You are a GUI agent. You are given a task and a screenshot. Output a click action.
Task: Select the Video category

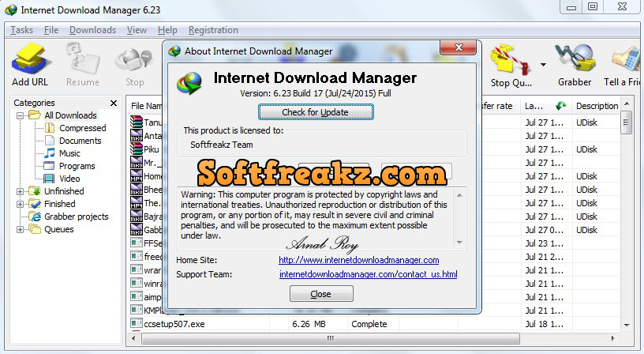[69, 179]
